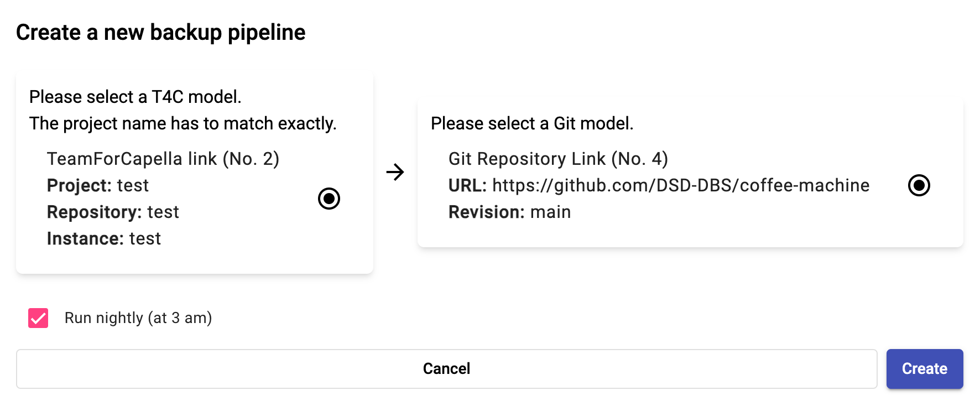Click 'Please select a T4C model.' text
Image resolution: width=980 pixels, height=406 pixels.
pyautogui.click(x=135, y=97)
